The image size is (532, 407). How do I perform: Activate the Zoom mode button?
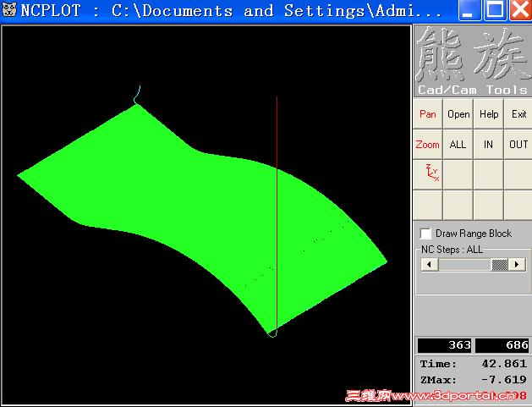428,145
